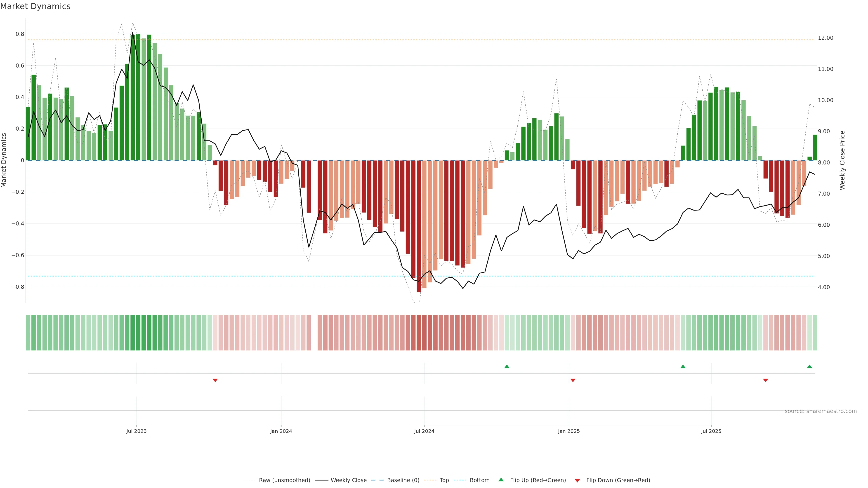Click the Jul 2023 x-axis label
868x488 pixels.
pyautogui.click(x=137, y=431)
